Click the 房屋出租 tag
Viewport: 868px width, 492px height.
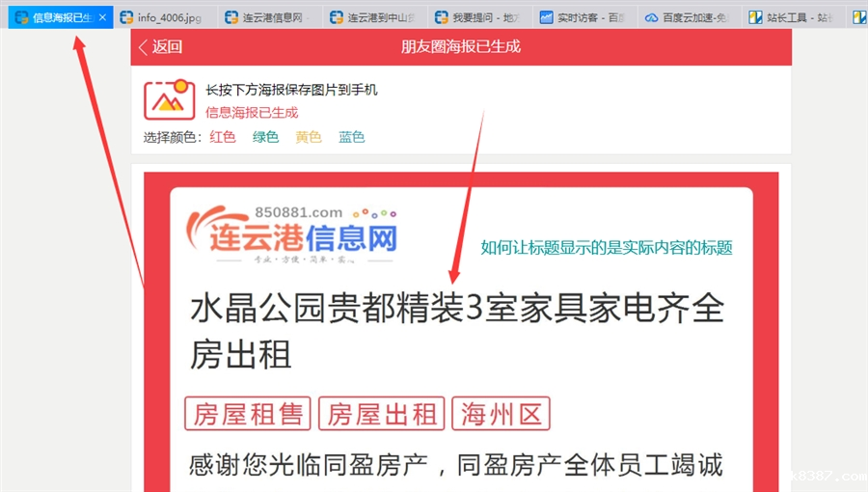pos(381,414)
